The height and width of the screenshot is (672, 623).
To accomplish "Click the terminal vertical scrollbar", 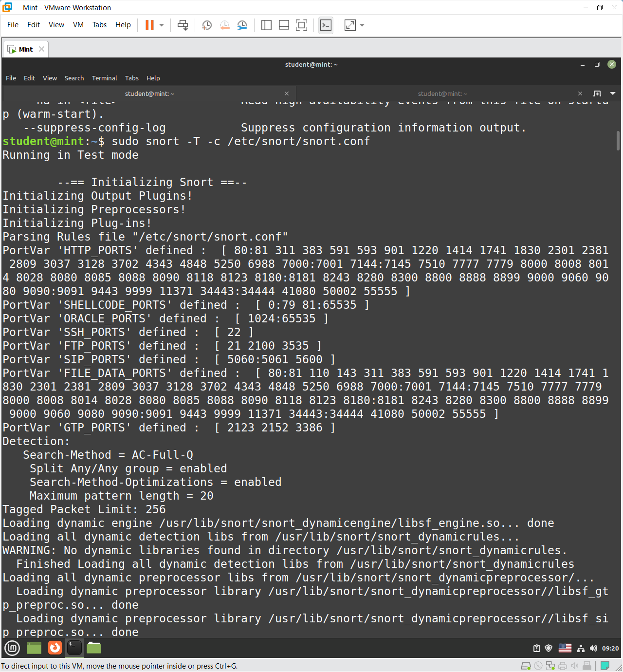I will click(x=618, y=141).
